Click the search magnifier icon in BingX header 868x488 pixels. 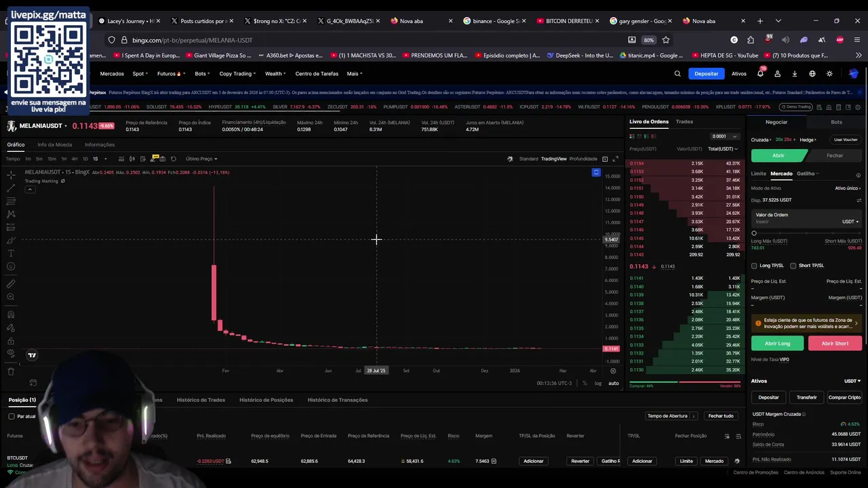point(677,74)
